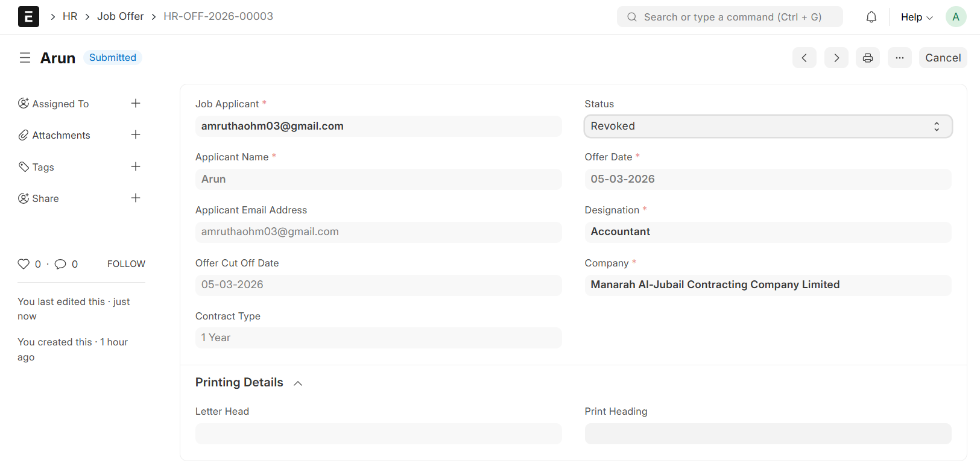Open the three-dot more actions menu
980x472 pixels.
(899, 58)
